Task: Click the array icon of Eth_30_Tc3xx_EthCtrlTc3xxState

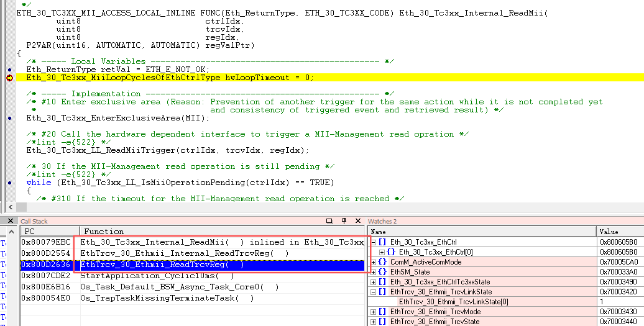Action: coord(382,282)
